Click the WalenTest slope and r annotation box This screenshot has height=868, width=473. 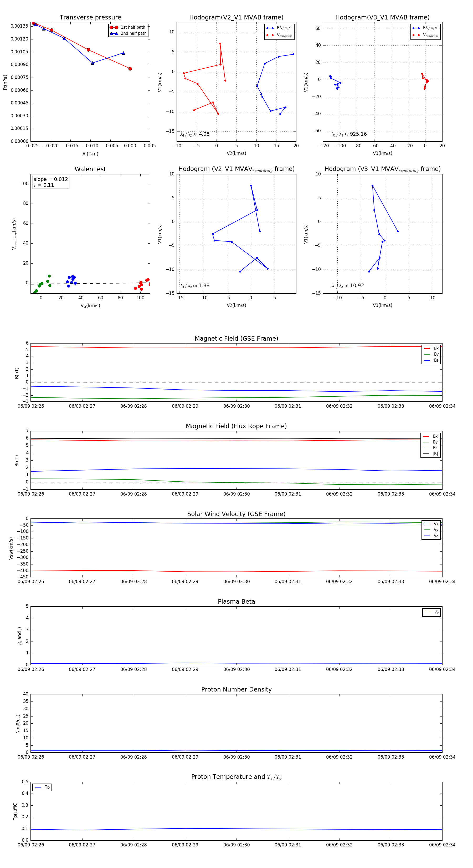51,182
